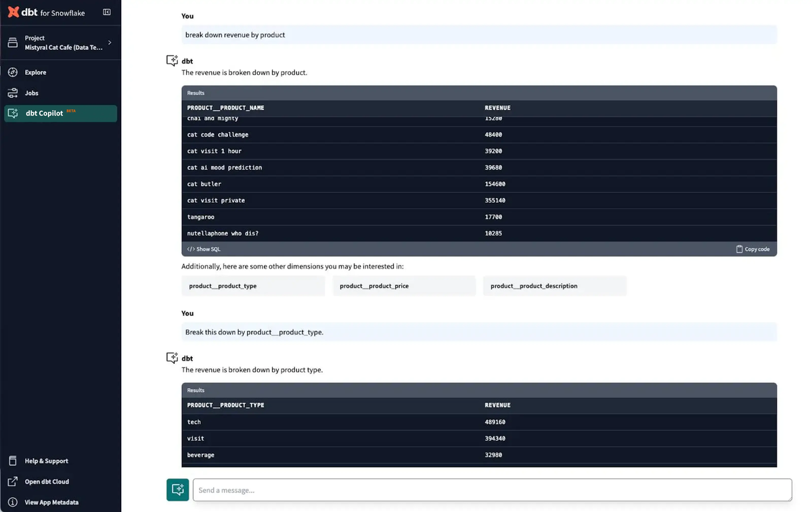Click REVENUE header in product type table

tap(497, 405)
